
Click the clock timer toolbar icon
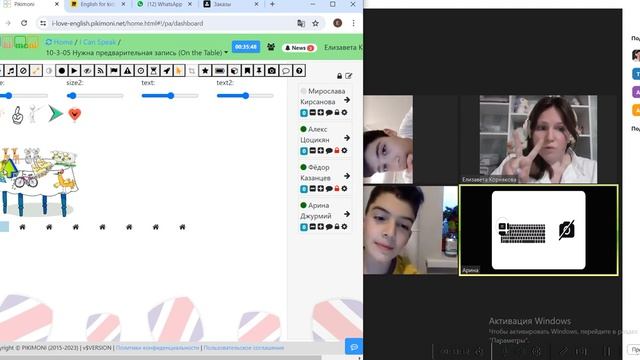(x=141, y=71)
